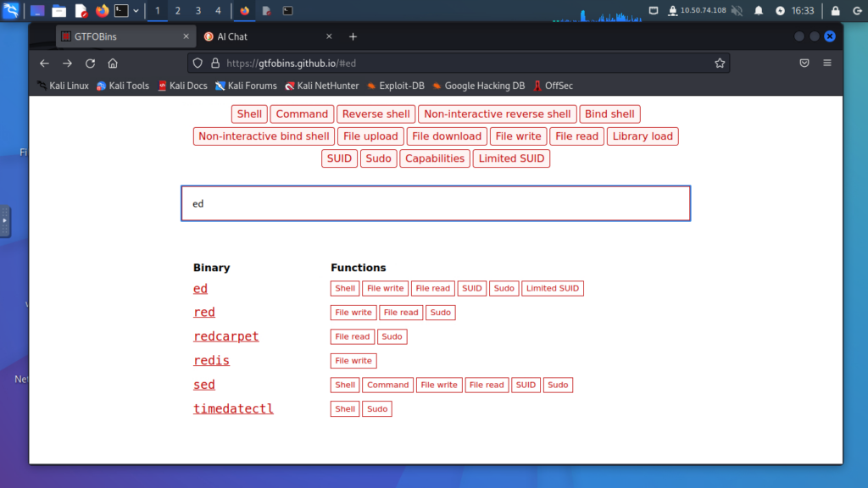The width and height of the screenshot is (868, 488).
Task: Click the Save to Pocket icon
Action: (804, 63)
